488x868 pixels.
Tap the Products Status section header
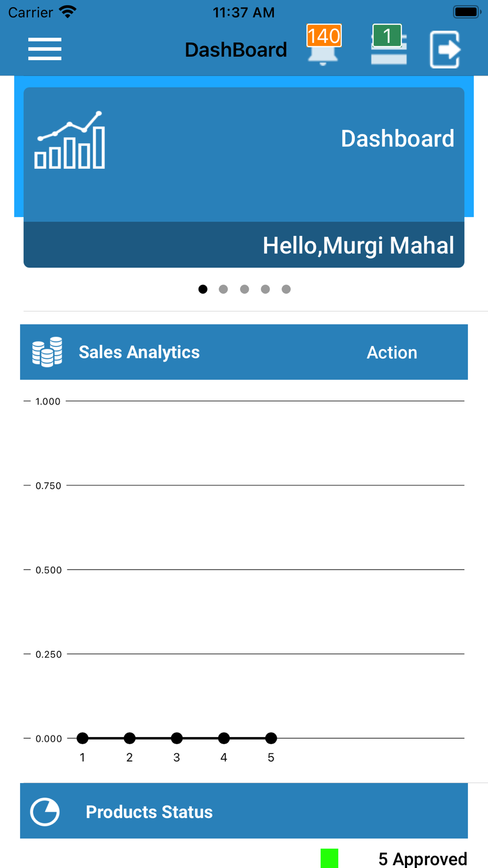click(244, 811)
